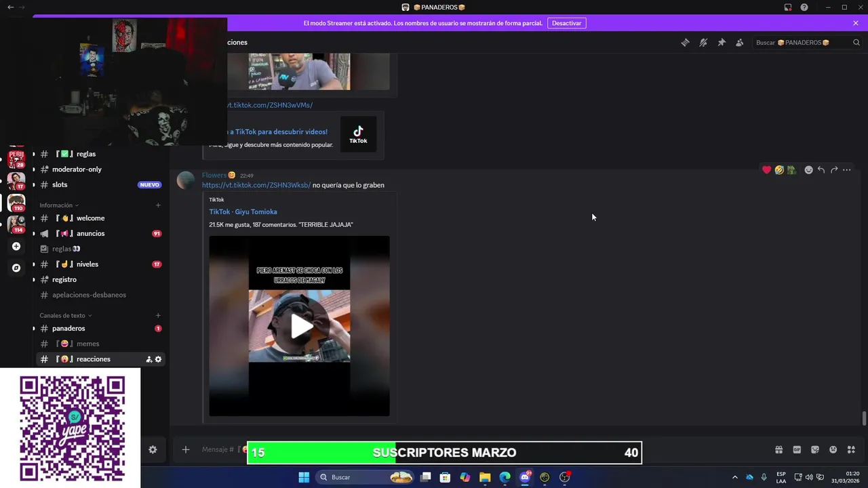Click Desactivar streamer mode button

[566, 23]
